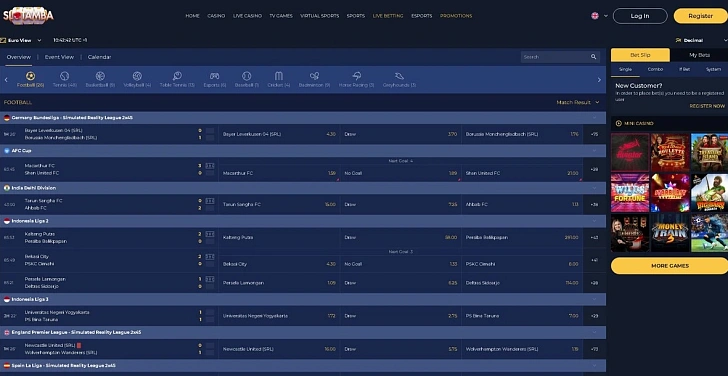
Task: Open the Money Train 3 game thumbnail
Action: point(670,233)
